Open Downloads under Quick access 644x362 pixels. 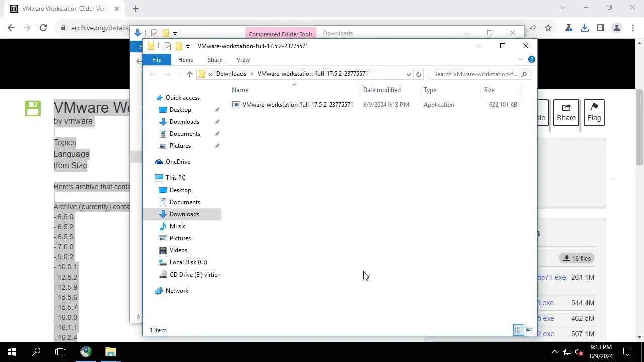tap(184, 122)
